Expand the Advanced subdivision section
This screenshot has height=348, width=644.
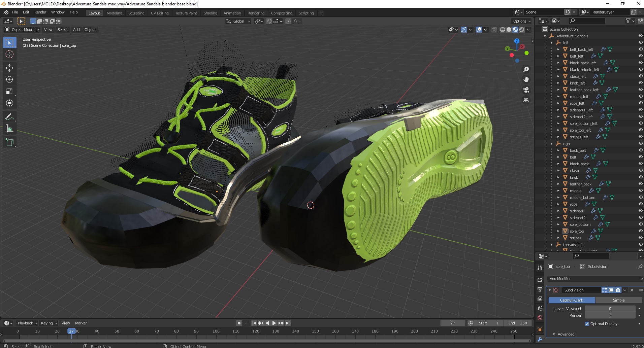[x=566, y=334]
